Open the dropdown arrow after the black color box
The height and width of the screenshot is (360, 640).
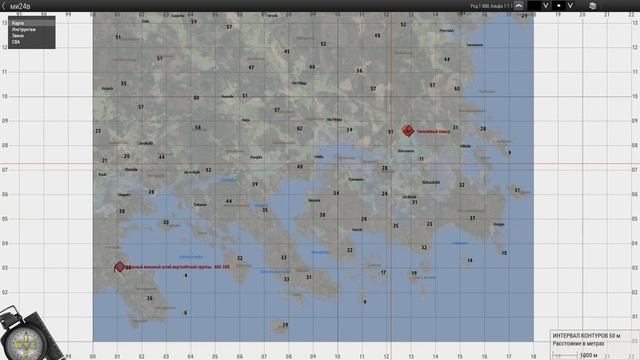click(x=545, y=6)
